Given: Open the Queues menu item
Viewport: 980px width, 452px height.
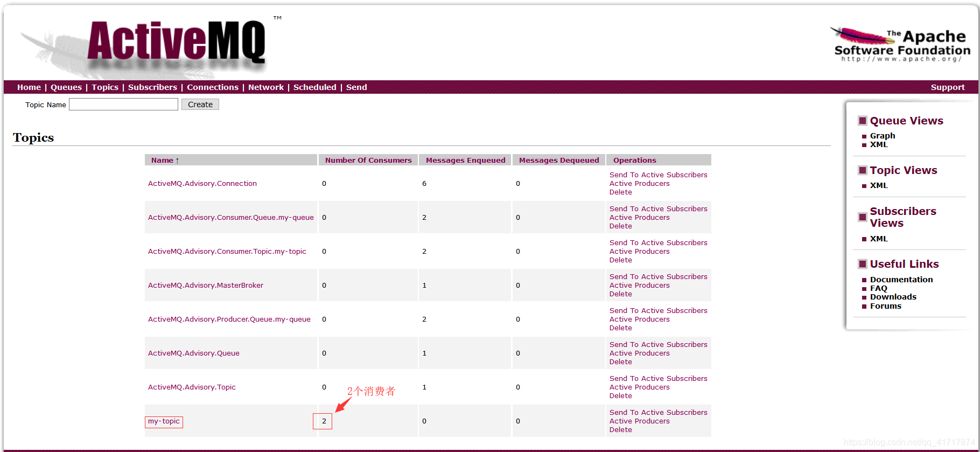Looking at the screenshot, I should 66,87.
